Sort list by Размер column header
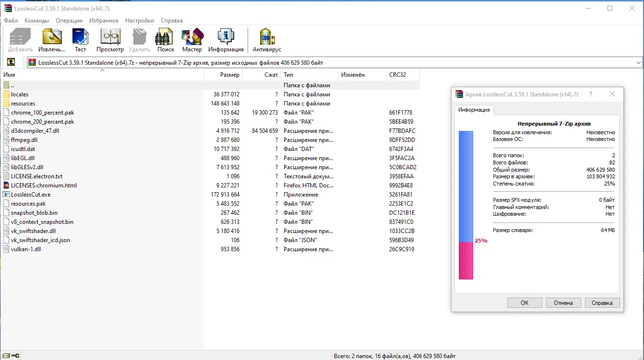 point(223,75)
